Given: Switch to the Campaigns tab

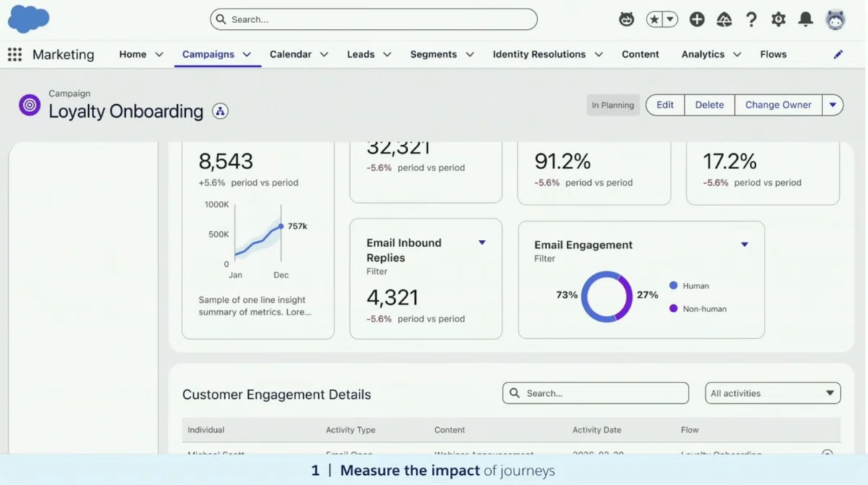Looking at the screenshot, I should (208, 54).
